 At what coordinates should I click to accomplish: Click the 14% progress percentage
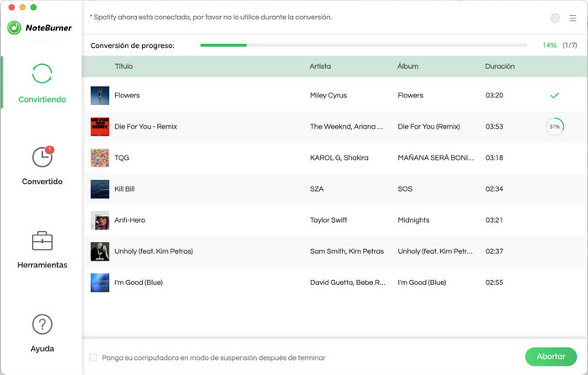[x=549, y=45]
